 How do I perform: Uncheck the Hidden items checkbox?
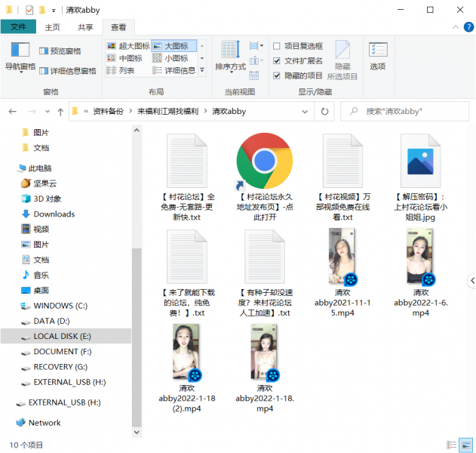[277, 75]
